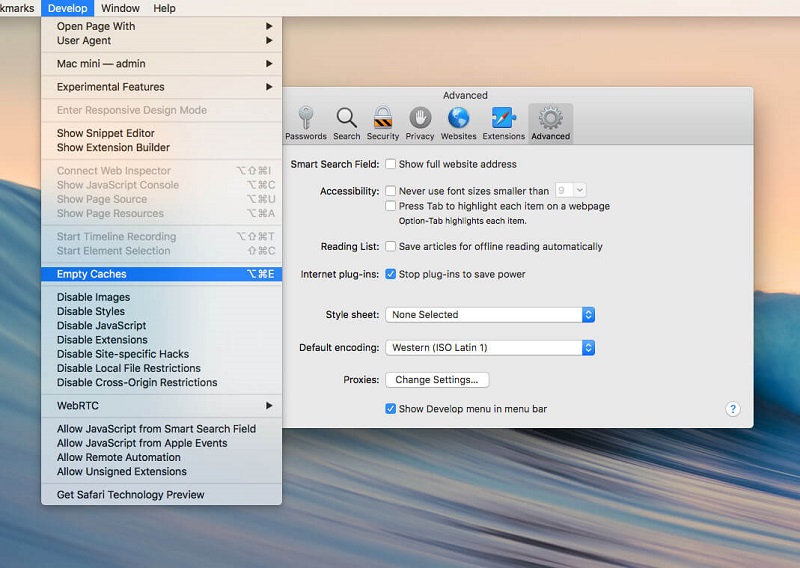Expand the Experimental Features submenu
The width and height of the screenshot is (800, 568).
[x=161, y=87]
